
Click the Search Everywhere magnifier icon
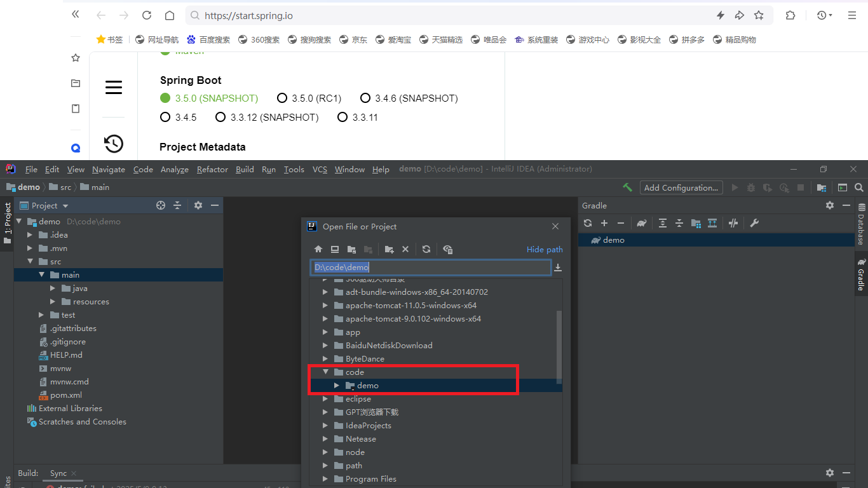[x=859, y=187]
